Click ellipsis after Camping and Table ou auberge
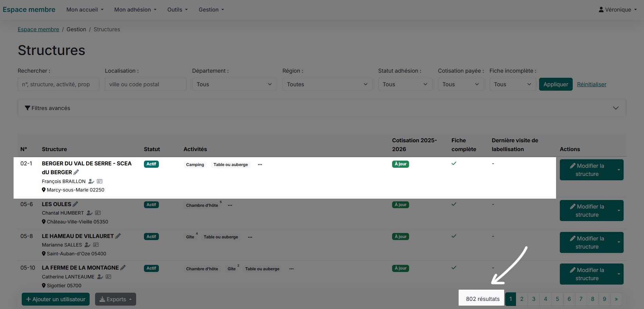 click(x=260, y=164)
